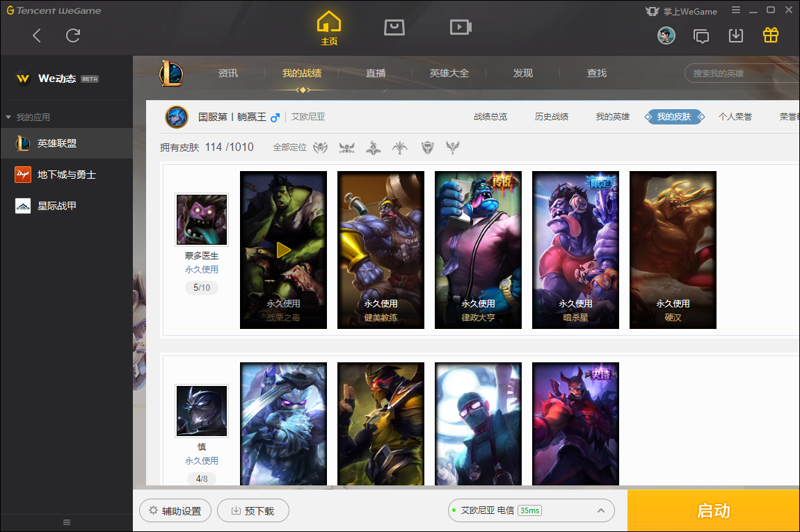Filter skins by support role icon
This screenshot has width=800, height=532.
click(453, 148)
